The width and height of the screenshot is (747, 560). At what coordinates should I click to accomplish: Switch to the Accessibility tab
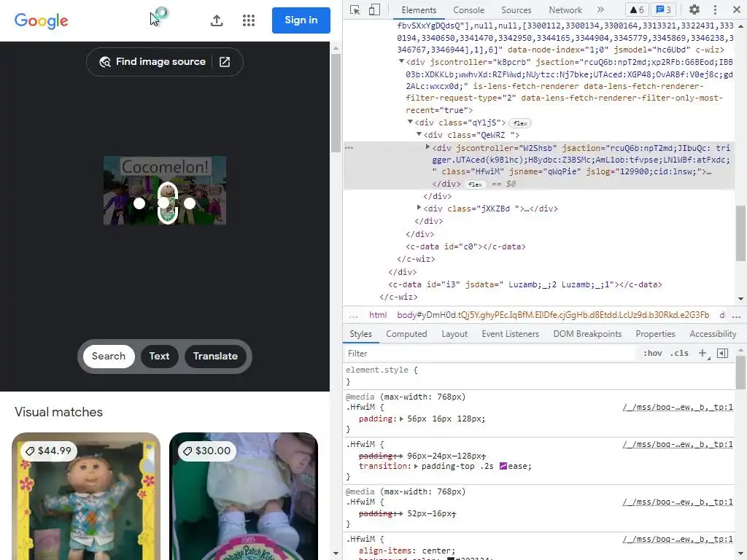tap(713, 334)
